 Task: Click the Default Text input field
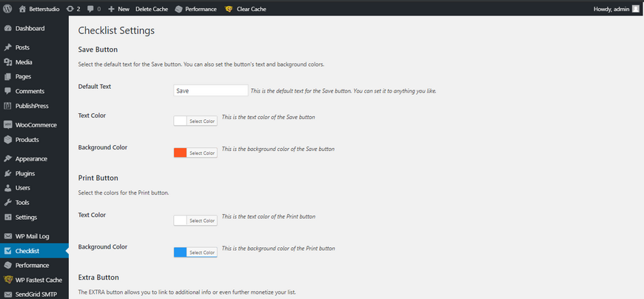[x=211, y=91]
